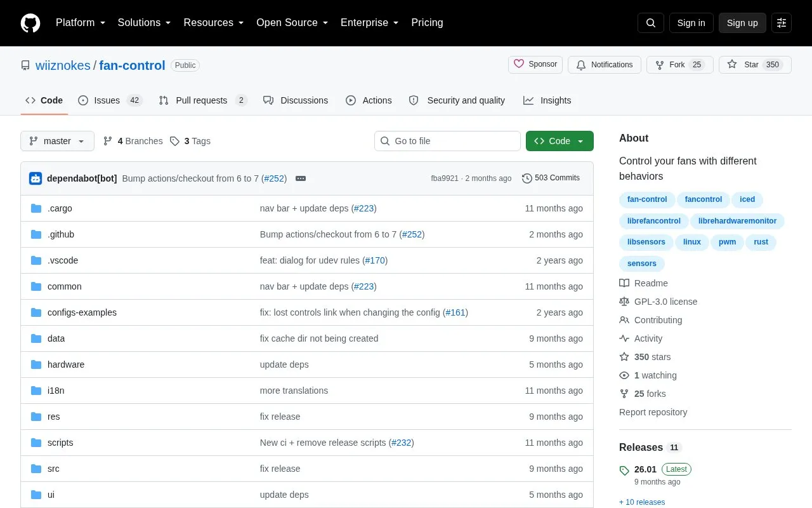
Task: Open the Enterprise menu
Action: (x=370, y=23)
